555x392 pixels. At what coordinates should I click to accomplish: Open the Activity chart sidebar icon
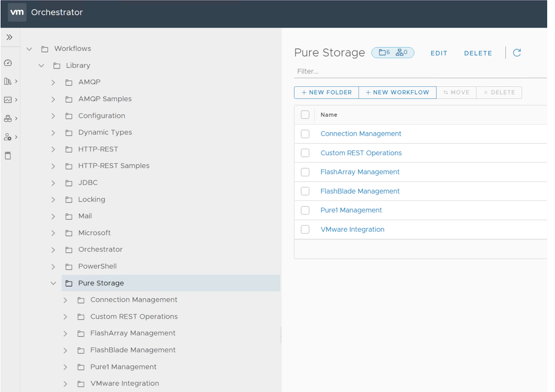(8, 100)
